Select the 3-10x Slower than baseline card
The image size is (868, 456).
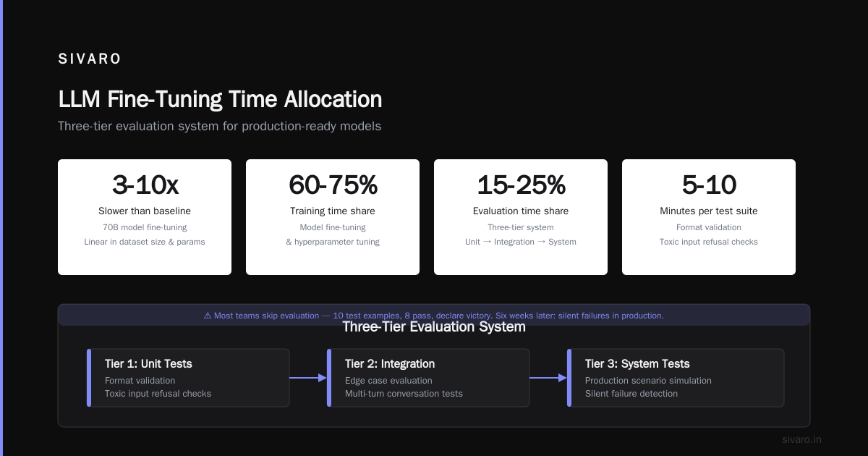[x=145, y=217]
